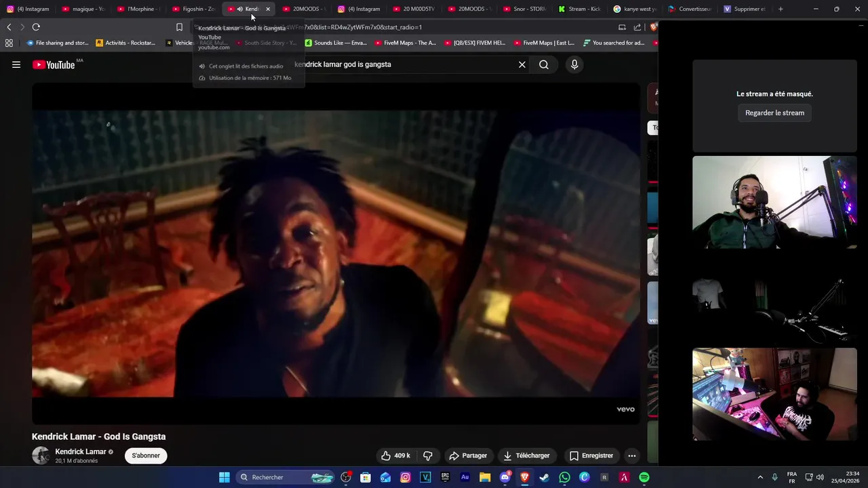This screenshot has height=488, width=868.
Task: Open the Activités - Rockstar bookmark
Action: click(126, 43)
